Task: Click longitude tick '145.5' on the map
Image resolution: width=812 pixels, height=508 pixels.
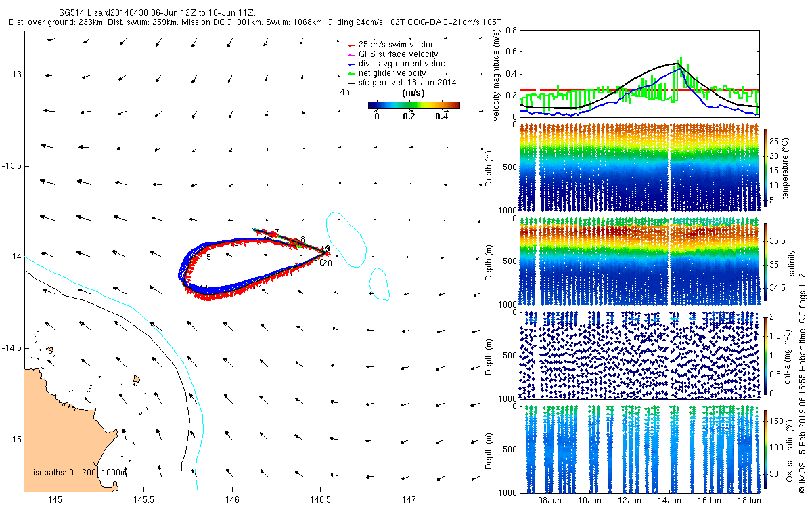Action: click(x=143, y=500)
